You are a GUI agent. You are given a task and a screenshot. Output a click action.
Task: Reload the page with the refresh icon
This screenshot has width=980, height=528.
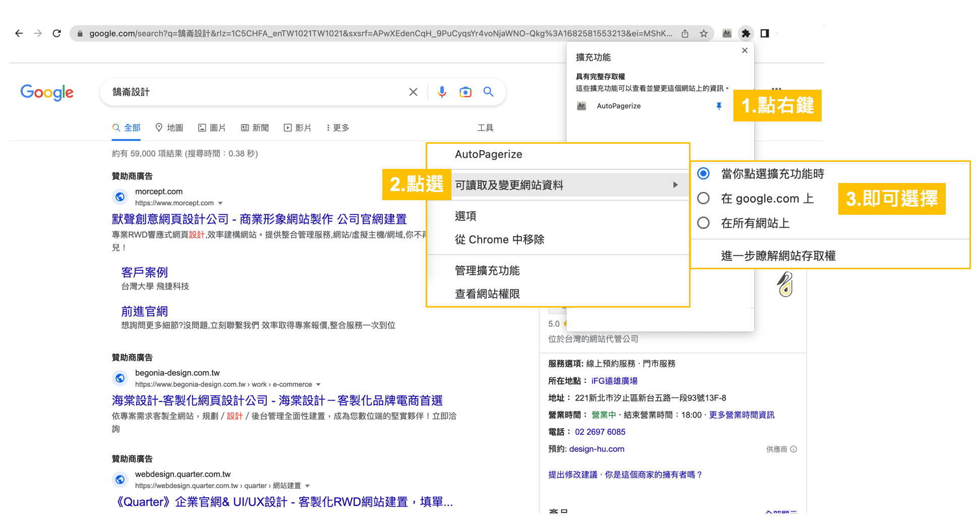[x=57, y=33]
